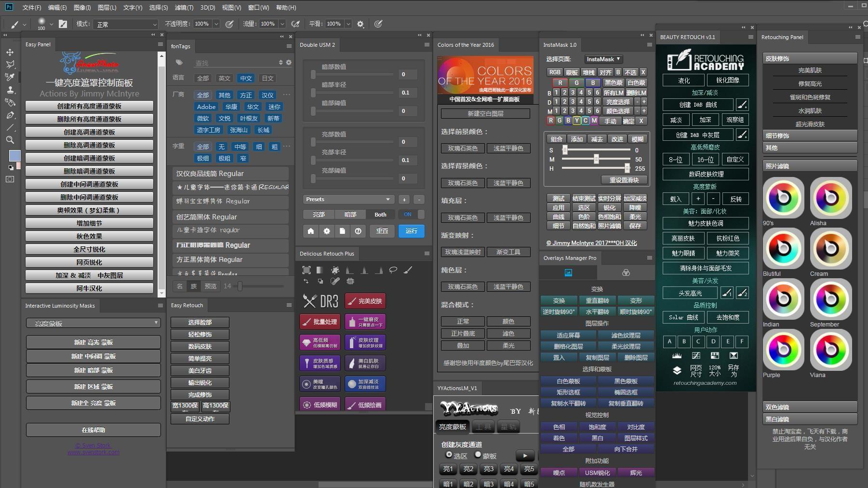Open the 3D(D) menu in menu bar

point(208,8)
